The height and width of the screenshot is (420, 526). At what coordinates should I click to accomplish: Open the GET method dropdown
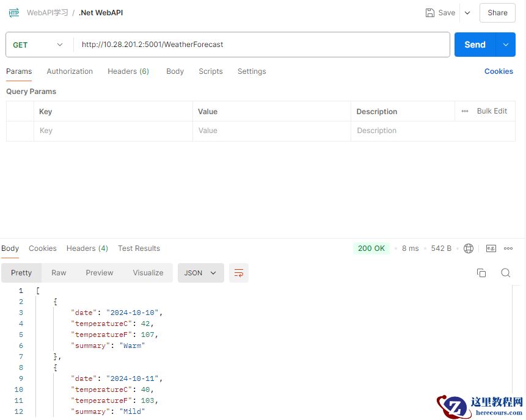38,45
